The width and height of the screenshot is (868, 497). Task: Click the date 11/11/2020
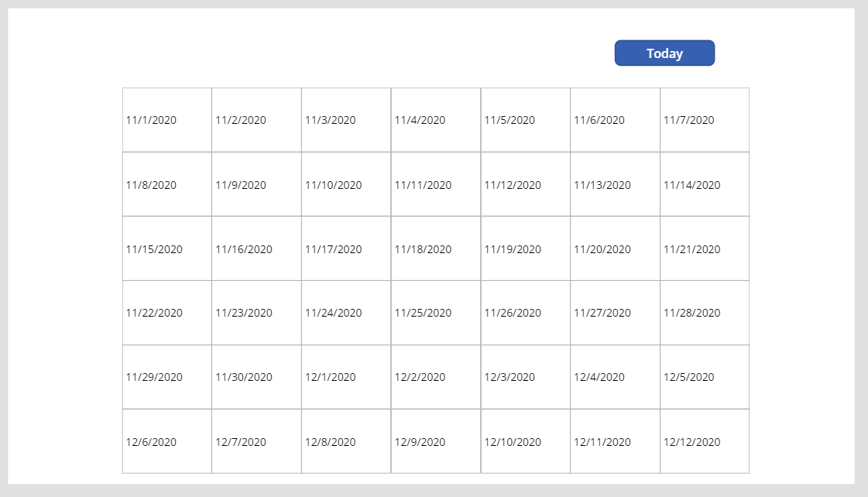click(x=436, y=184)
